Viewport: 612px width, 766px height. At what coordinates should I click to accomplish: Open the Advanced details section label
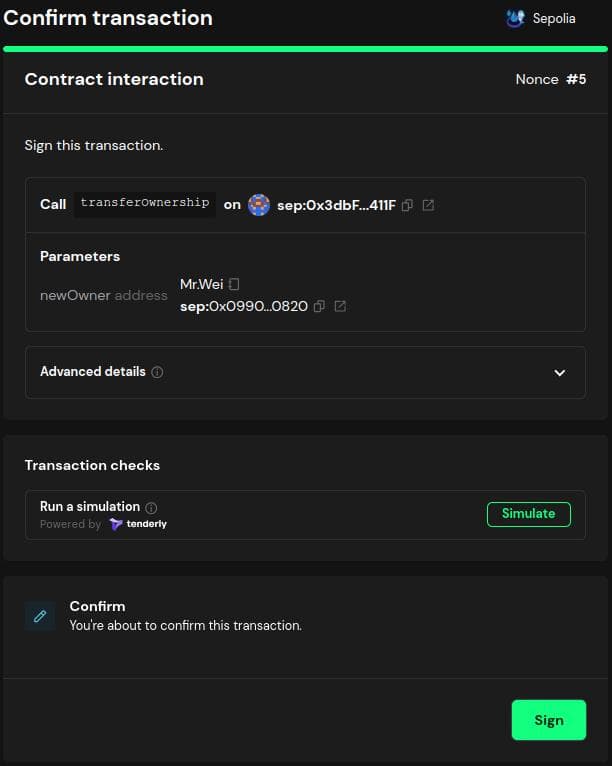[93, 372]
